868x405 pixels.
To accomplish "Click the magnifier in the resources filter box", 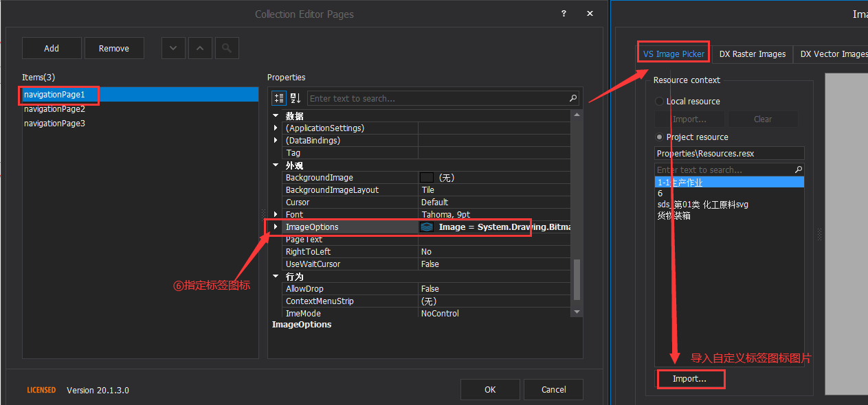I will [798, 169].
